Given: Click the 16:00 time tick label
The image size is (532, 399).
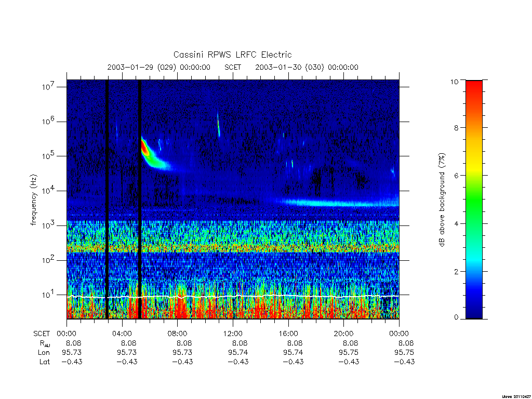Looking at the screenshot, I should click(x=288, y=334).
